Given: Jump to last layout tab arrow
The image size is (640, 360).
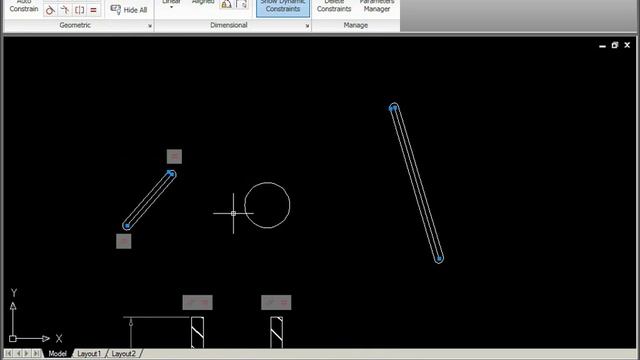Looking at the screenshot, I should pyautogui.click(x=36, y=353).
